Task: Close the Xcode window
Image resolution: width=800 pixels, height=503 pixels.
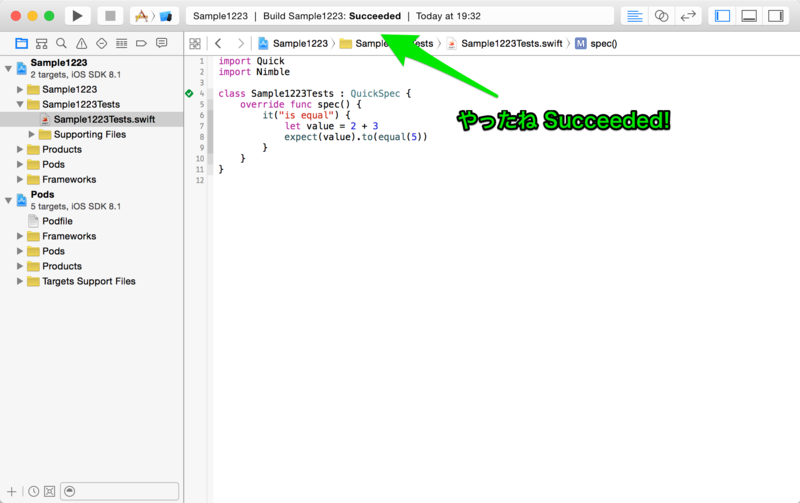Action: (16, 16)
